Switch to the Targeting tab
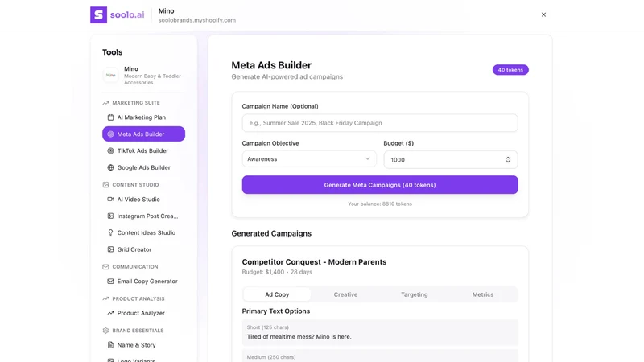The width and height of the screenshot is (644, 362). point(414,294)
